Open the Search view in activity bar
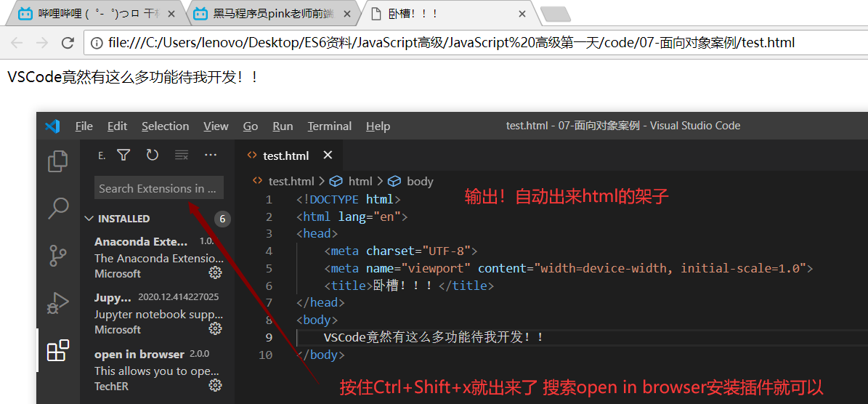 [x=57, y=209]
